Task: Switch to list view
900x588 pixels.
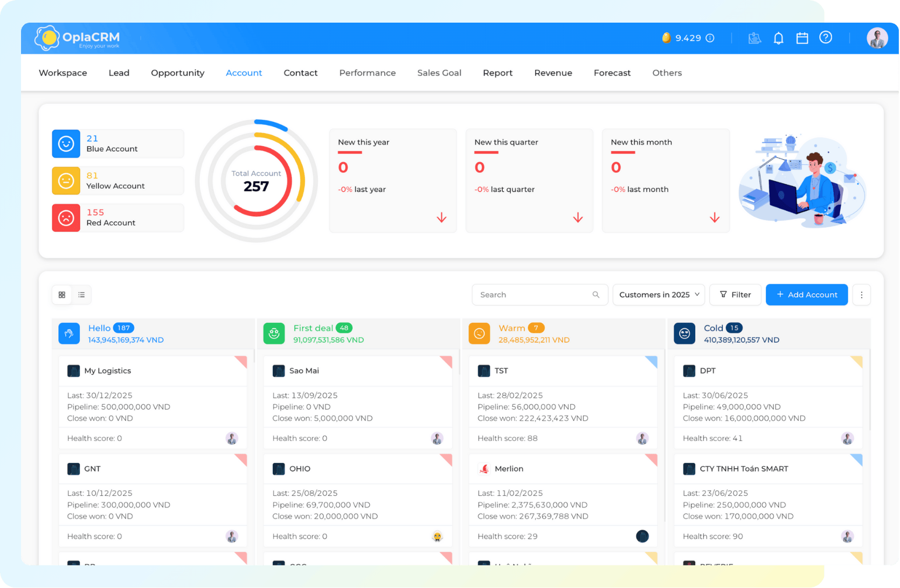Action: click(81, 295)
